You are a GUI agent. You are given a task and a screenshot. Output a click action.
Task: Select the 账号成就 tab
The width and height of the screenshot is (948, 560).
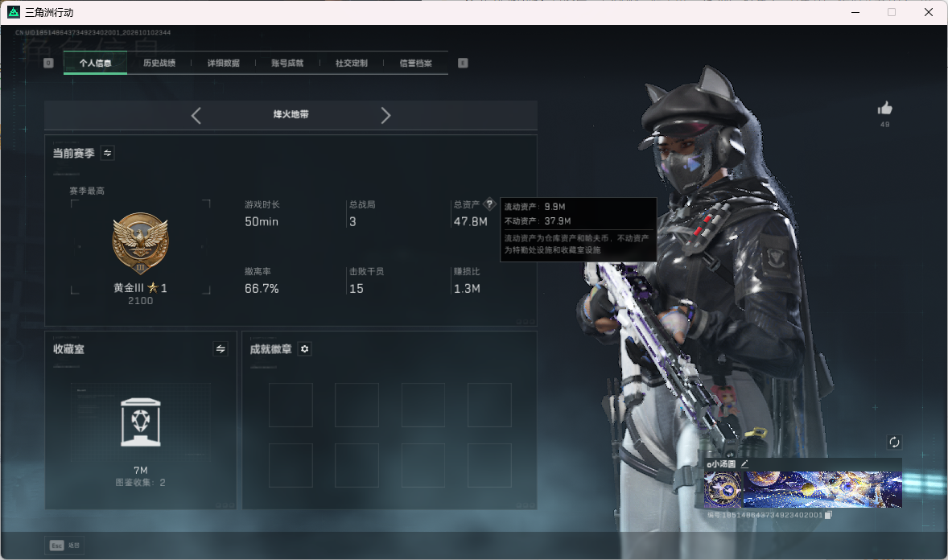coord(287,63)
